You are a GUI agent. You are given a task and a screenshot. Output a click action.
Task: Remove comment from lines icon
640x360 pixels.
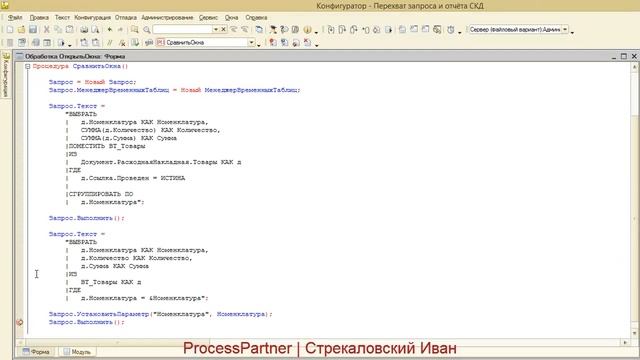(x=122, y=42)
